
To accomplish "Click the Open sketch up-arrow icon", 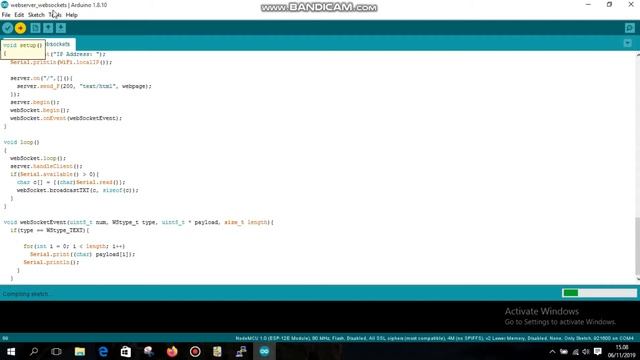I will [x=48, y=28].
